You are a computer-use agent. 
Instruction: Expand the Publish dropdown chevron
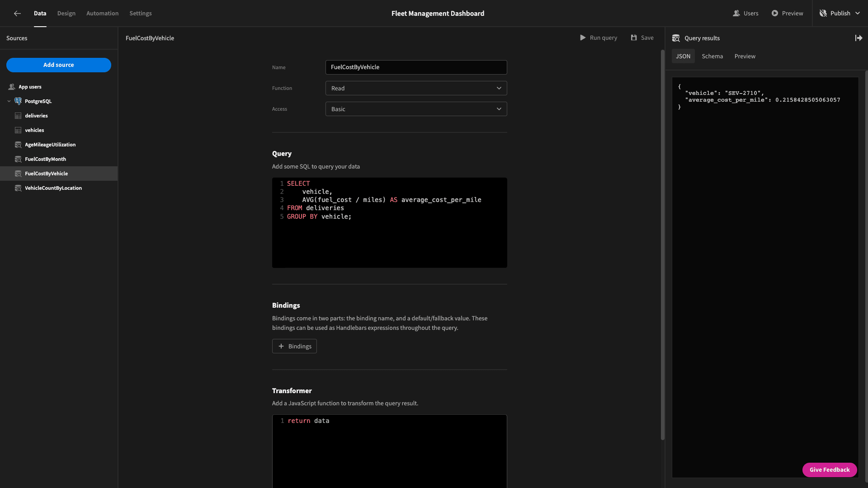click(x=857, y=14)
